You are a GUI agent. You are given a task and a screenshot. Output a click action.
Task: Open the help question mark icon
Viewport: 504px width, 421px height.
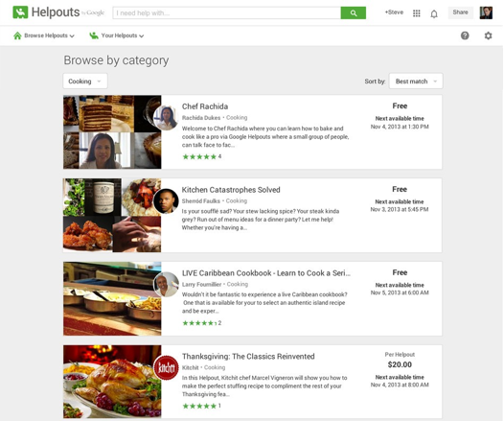[x=465, y=35]
